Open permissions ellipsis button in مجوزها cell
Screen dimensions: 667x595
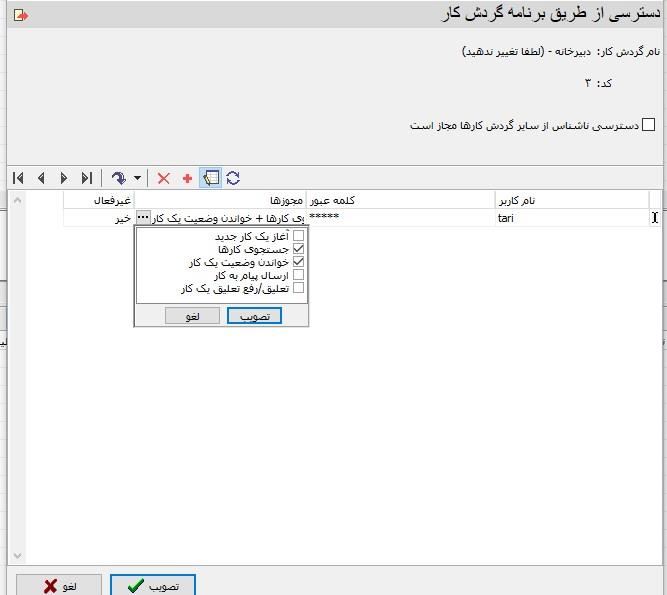coord(143,217)
